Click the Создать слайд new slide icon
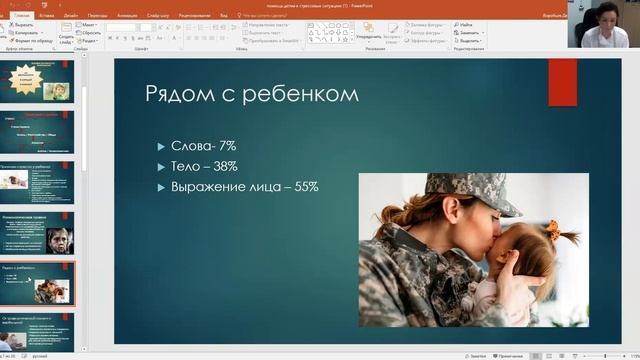640x360 pixels. point(66,29)
